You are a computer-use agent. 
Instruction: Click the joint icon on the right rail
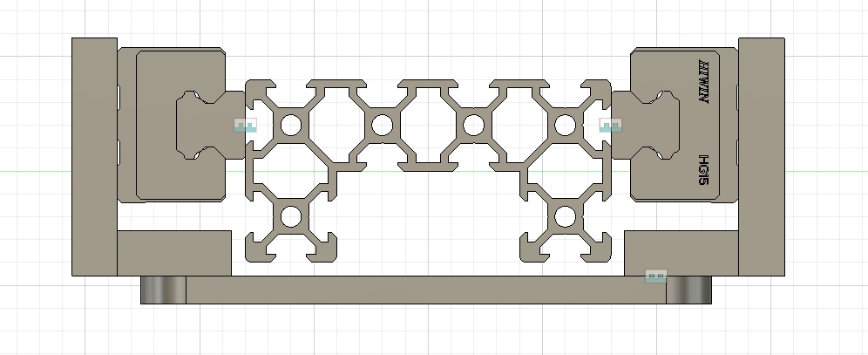tap(612, 126)
